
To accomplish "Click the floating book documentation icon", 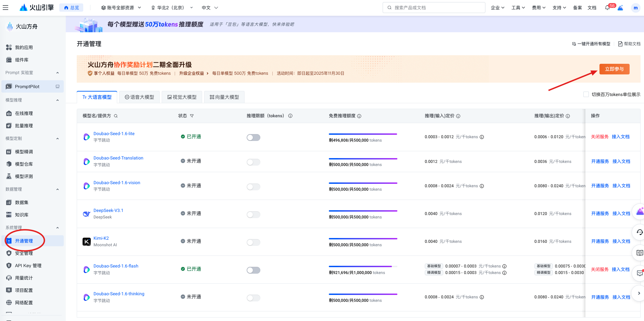I will click(640, 253).
